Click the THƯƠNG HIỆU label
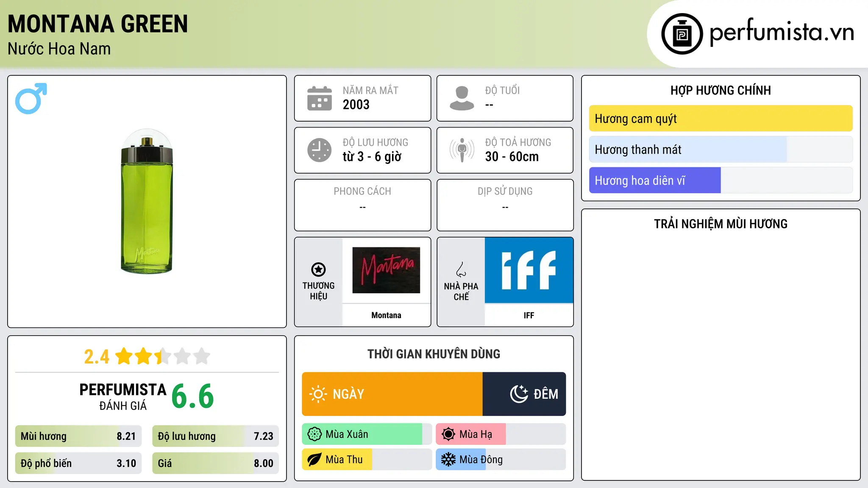Image resolution: width=868 pixels, height=488 pixels. coord(318,291)
